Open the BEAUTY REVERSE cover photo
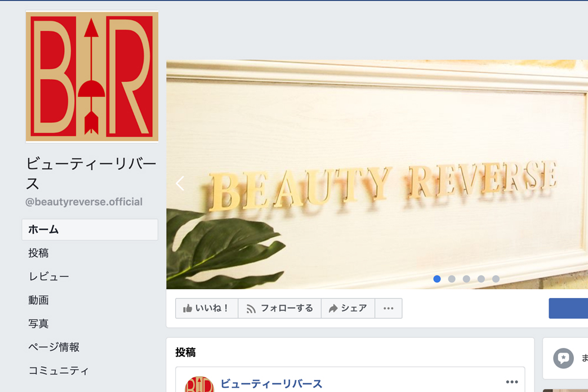The width and height of the screenshot is (588, 392). click(x=377, y=175)
